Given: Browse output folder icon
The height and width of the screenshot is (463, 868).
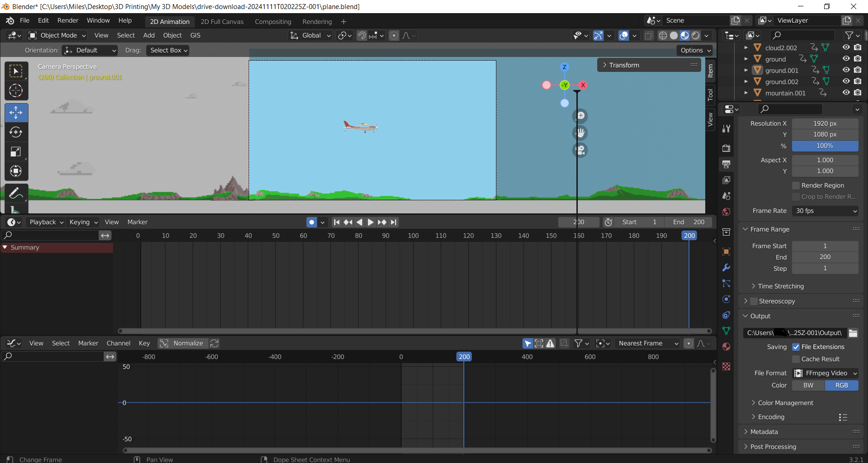Looking at the screenshot, I should 853,333.
